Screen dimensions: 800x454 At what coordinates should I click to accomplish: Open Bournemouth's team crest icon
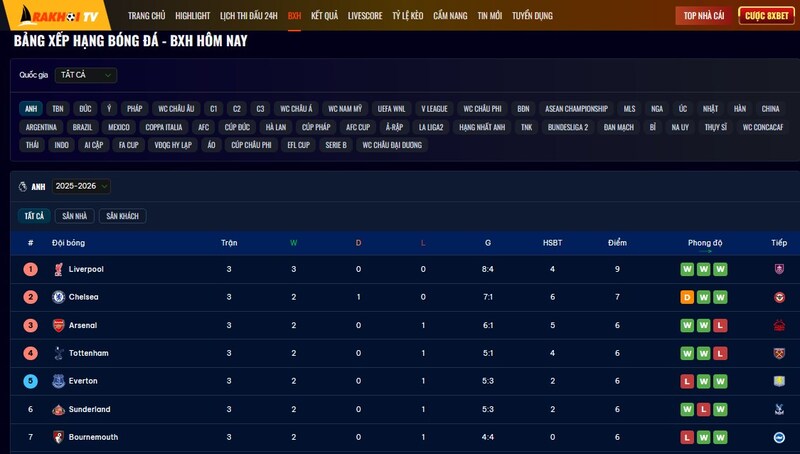point(59,437)
